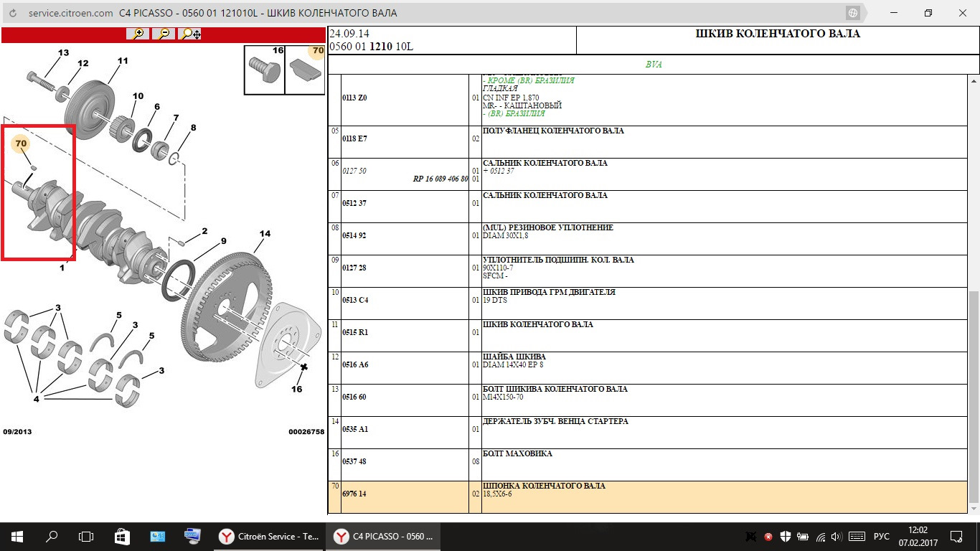Click callout number 11 on the diagram

click(123, 61)
